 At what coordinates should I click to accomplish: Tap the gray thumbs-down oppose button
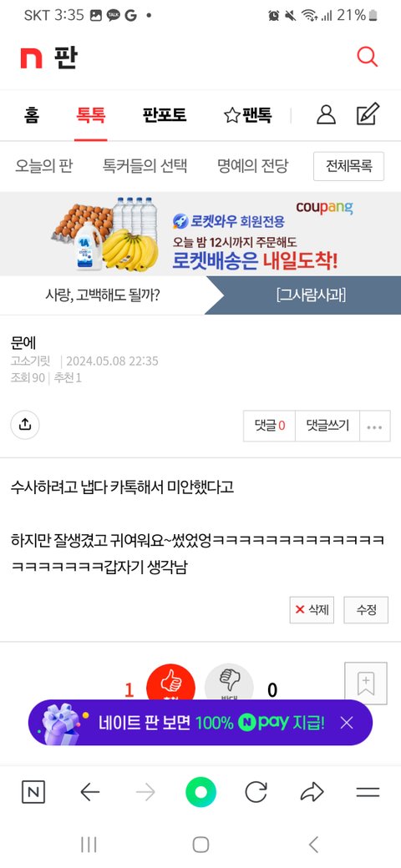tap(229, 684)
